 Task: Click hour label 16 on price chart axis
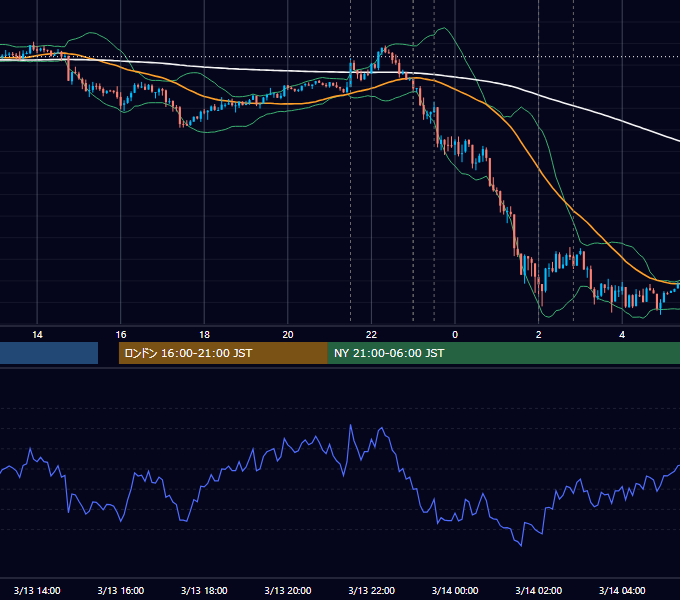(121, 335)
